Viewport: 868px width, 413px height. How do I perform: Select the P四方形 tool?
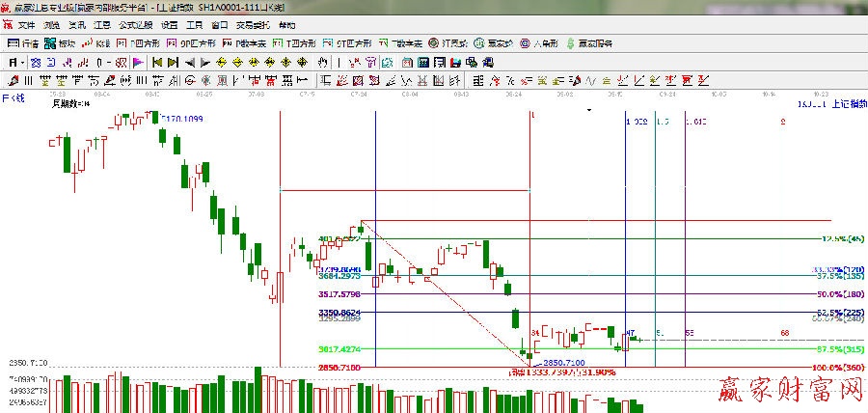(x=134, y=43)
